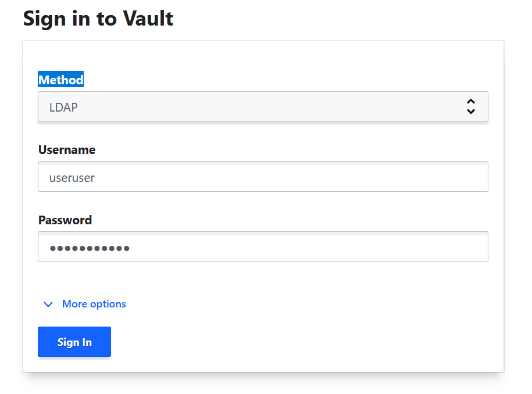Click blank area right of More options
This screenshot has width=532, height=394.
291,304
